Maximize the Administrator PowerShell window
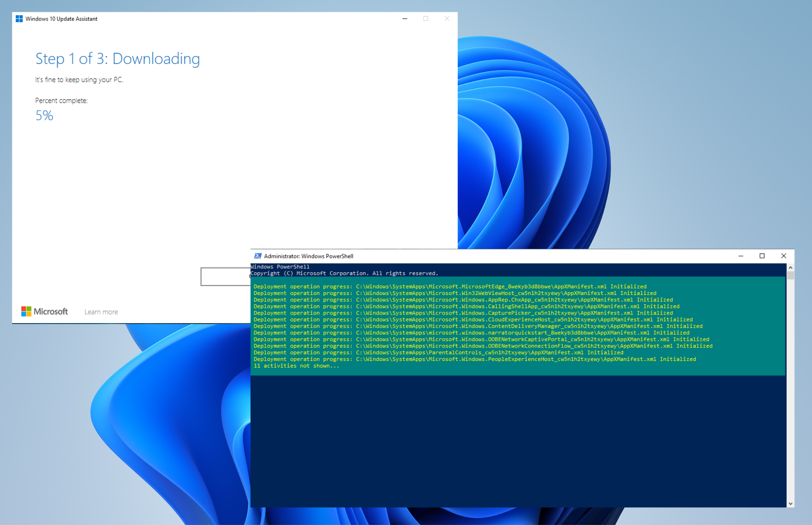The image size is (812, 525). tap(762, 256)
